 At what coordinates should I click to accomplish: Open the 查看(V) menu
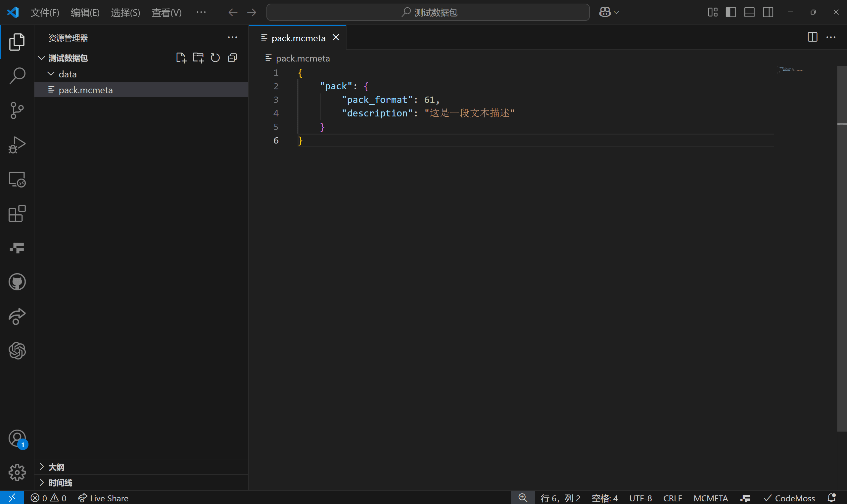click(x=166, y=13)
